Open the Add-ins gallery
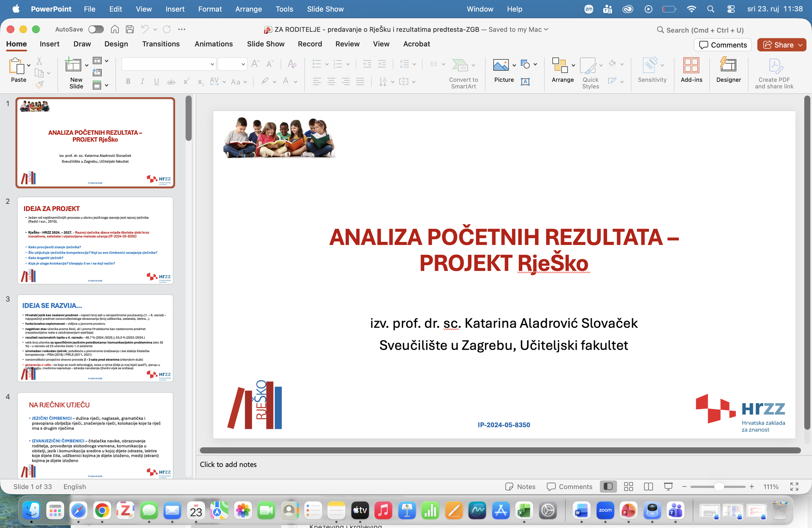Viewport: 812px width, 528px height. click(691, 70)
